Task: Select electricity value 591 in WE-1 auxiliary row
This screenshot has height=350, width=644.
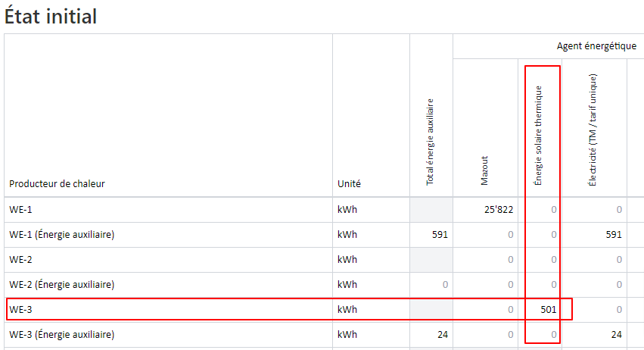Action: coord(613,235)
